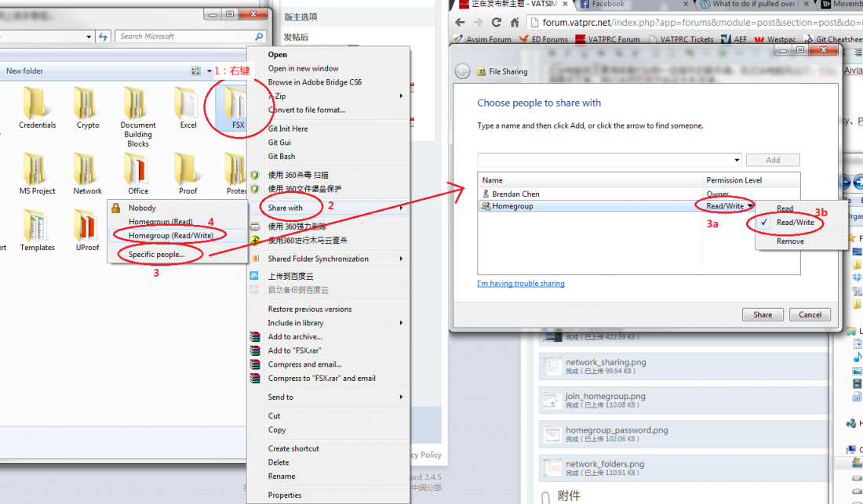The height and width of the screenshot is (504, 863).
Task: Click the Share button
Action: [x=763, y=314]
